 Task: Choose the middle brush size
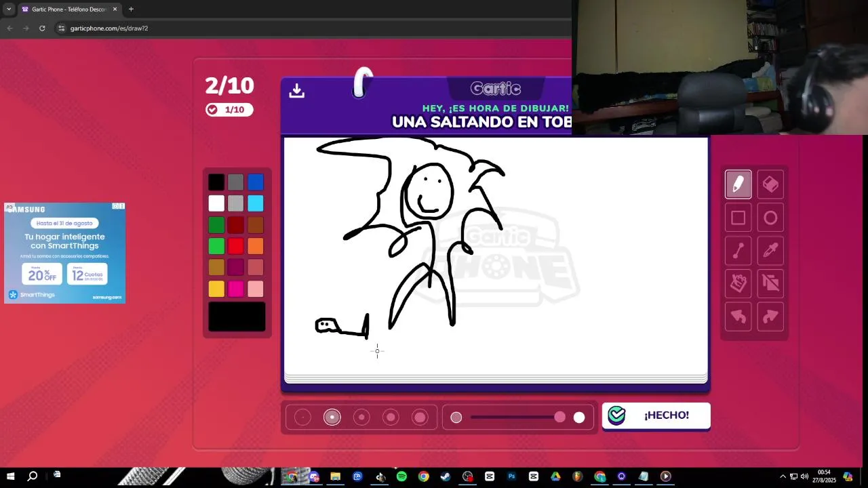point(361,418)
